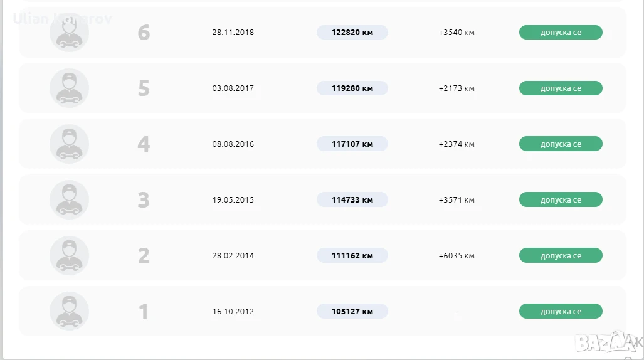Select the 105127 км mileage pill
Viewport: 644px width, 360px height.
[352, 312]
